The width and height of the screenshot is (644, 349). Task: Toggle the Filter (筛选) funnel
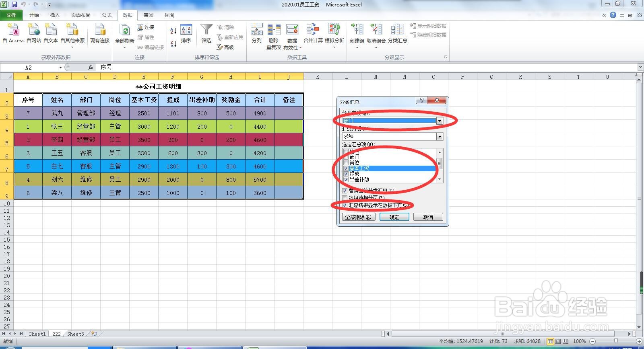(206, 34)
